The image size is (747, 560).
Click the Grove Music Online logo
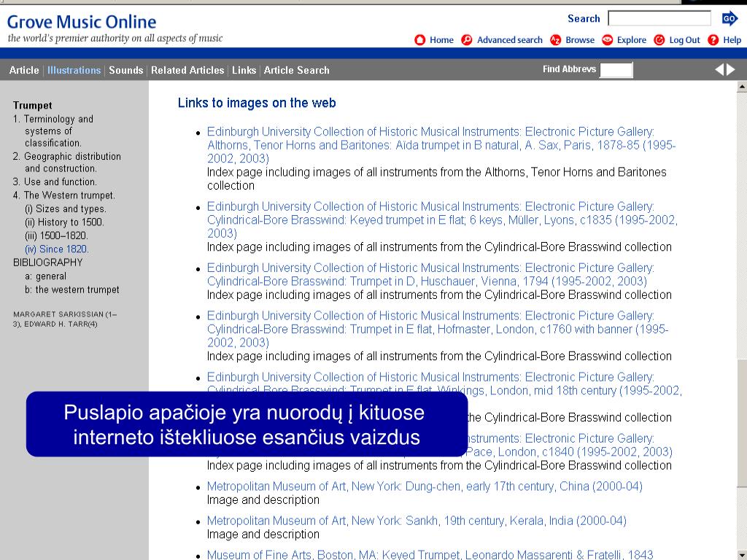82,21
